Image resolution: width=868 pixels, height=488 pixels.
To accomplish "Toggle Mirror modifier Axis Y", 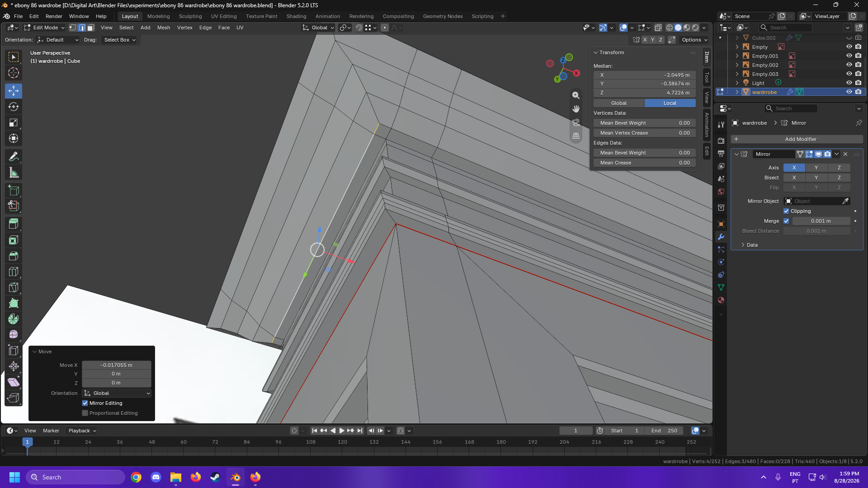I will pyautogui.click(x=816, y=168).
